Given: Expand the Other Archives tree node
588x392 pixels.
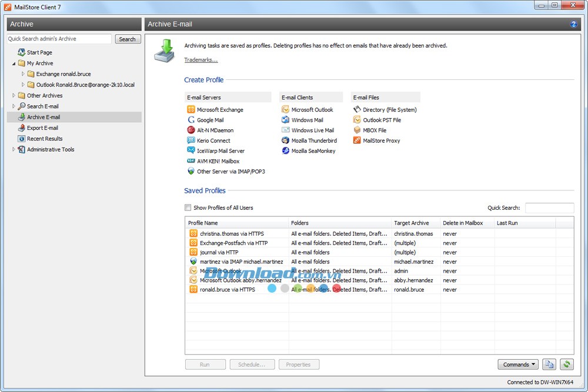Looking at the screenshot, I should [13, 95].
